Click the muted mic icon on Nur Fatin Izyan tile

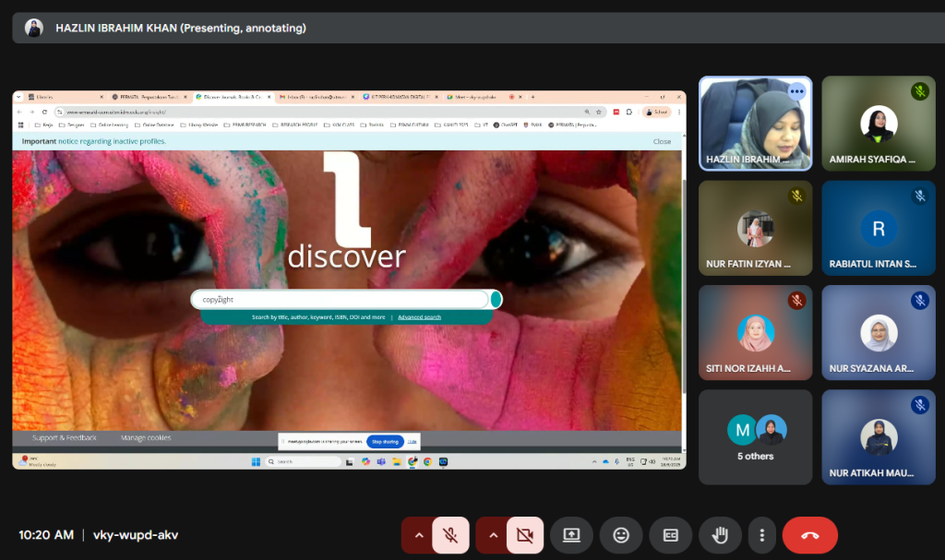coord(796,196)
